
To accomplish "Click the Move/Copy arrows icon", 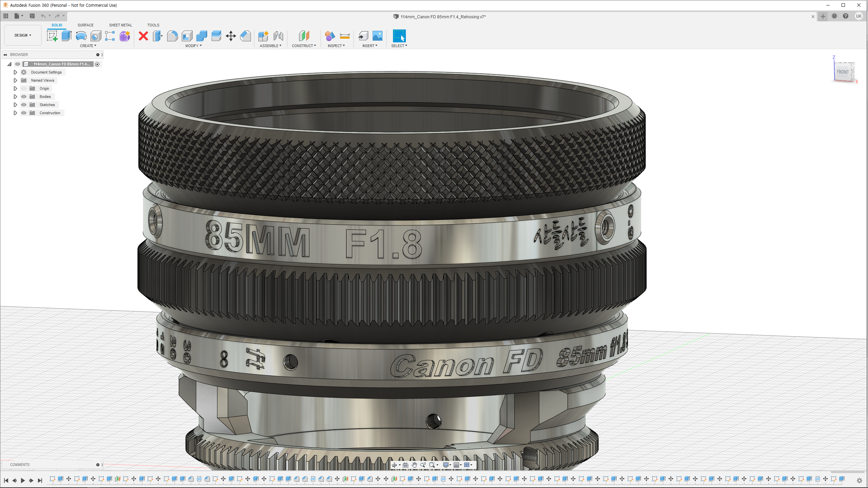I will (x=231, y=36).
